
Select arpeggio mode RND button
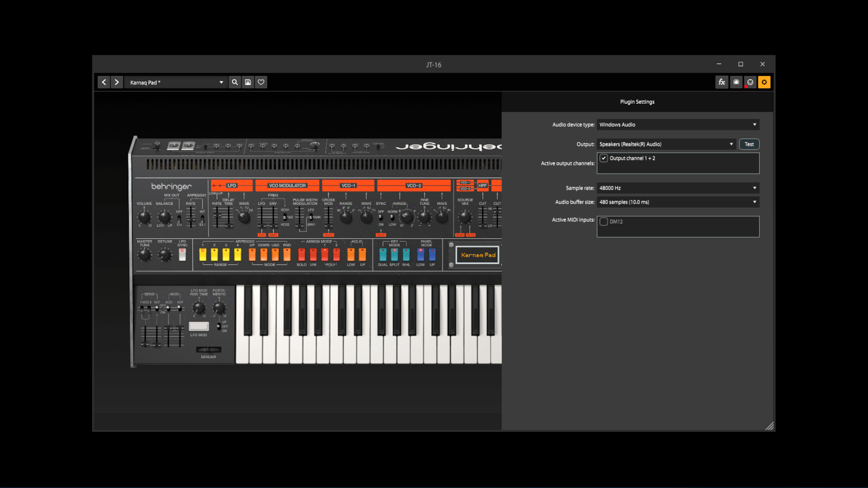(287, 254)
